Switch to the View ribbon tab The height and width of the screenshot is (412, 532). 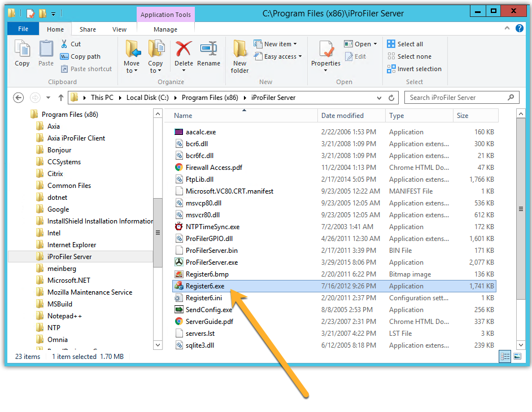coord(119,29)
